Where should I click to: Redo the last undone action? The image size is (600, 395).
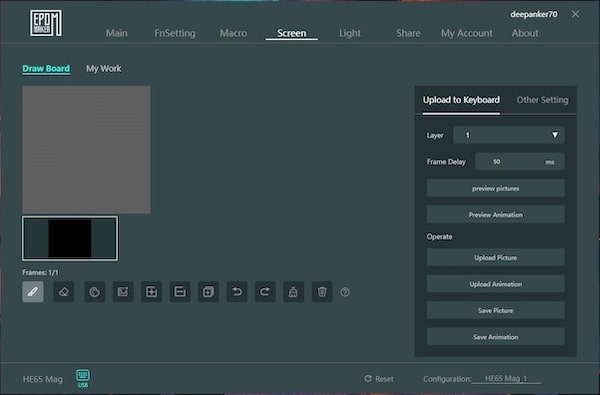pos(265,292)
